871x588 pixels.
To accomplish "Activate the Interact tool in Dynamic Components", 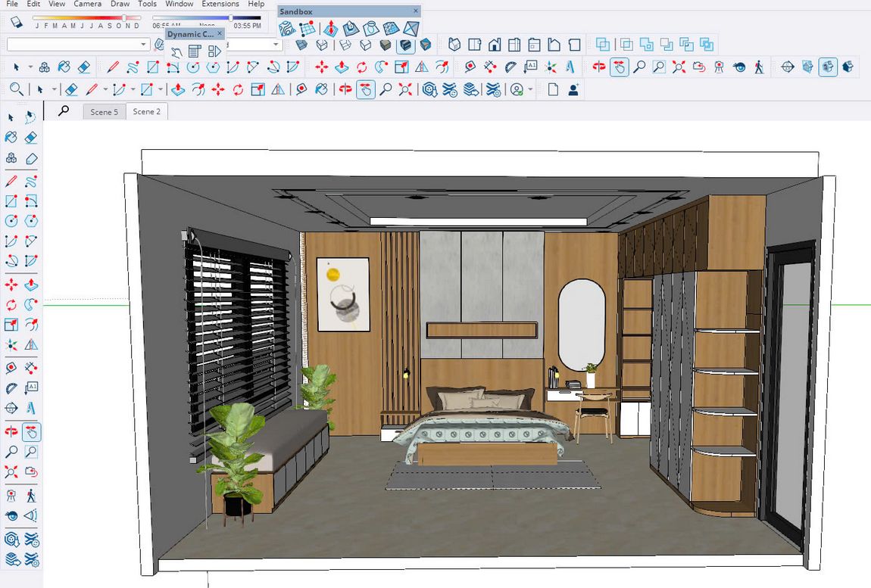I will (x=177, y=50).
